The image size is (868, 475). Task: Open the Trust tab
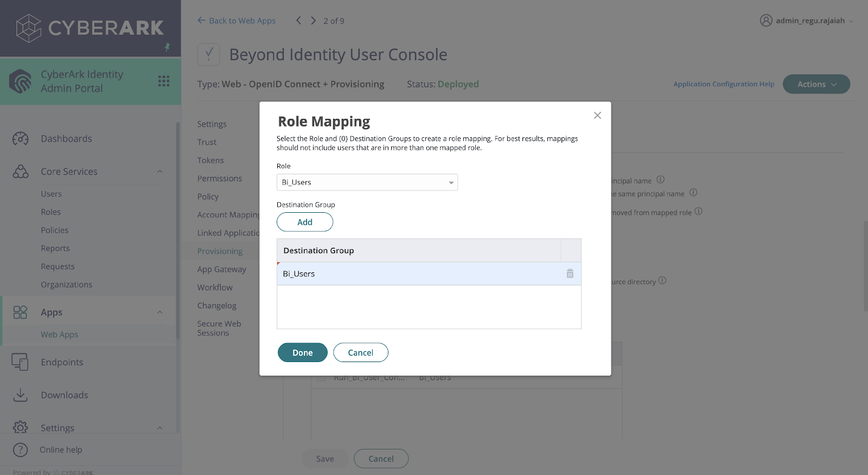pos(207,142)
